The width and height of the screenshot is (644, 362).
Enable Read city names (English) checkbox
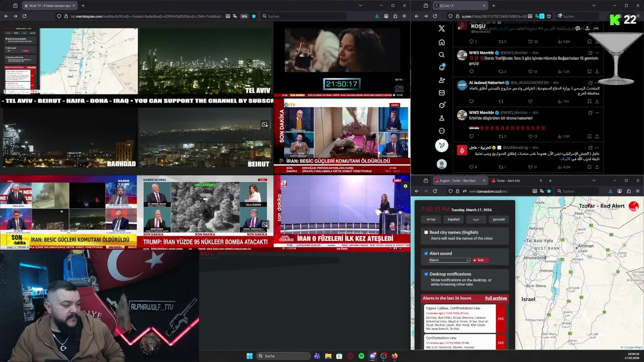426,232
